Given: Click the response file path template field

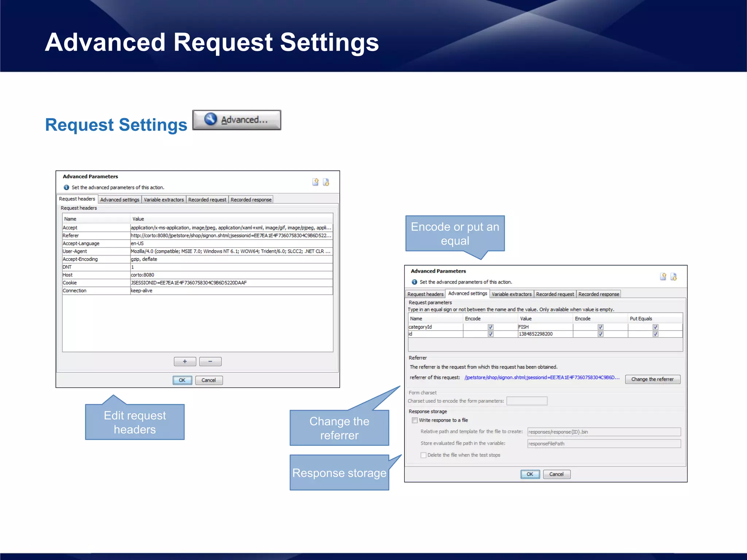Looking at the screenshot, I should 604,432.
